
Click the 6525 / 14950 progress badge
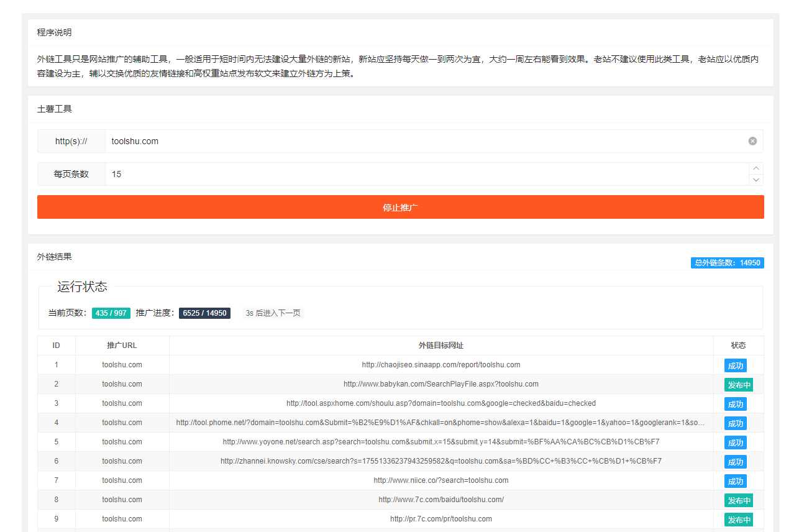point(204,313)
